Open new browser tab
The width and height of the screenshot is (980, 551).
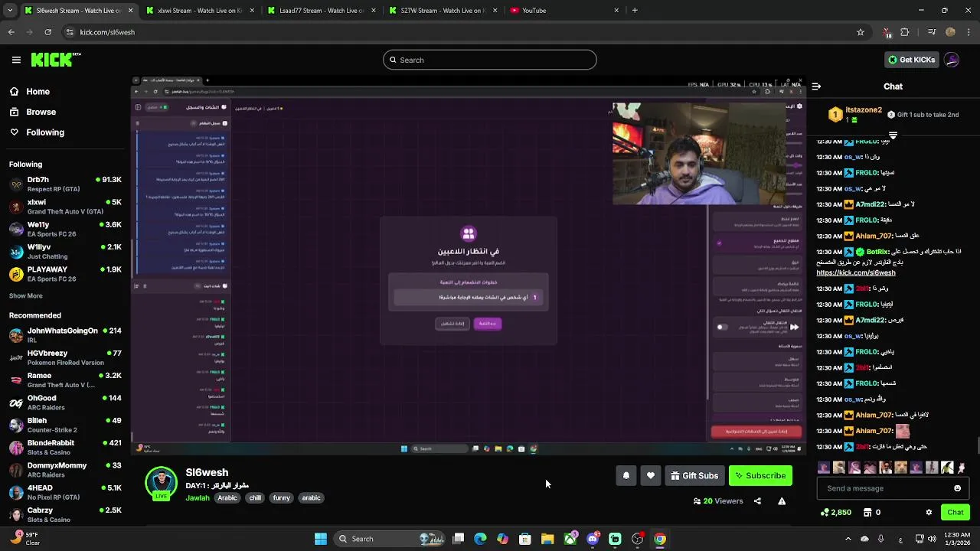click(x=635, y=11)
